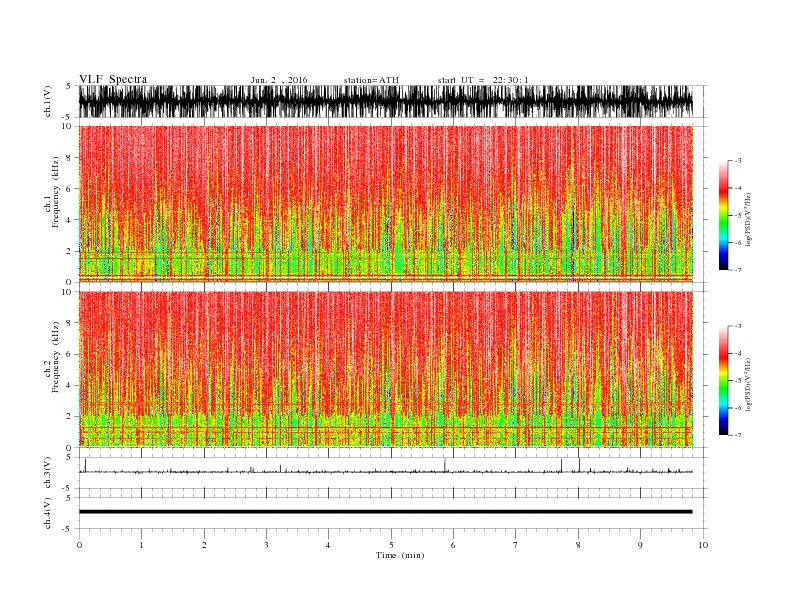
Task: Click the ch.1 black waveform trace panel
Action: click(x=386, y=101)
